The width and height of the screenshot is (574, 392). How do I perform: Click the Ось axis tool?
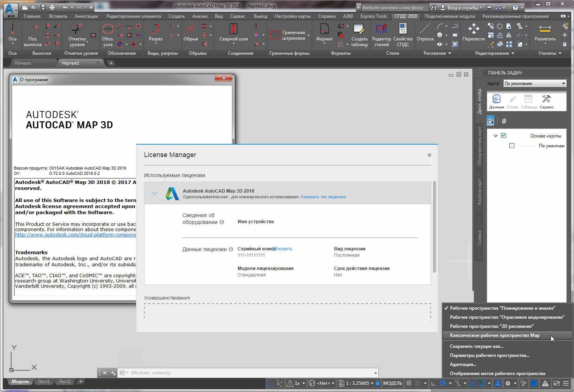pos(12,33)
